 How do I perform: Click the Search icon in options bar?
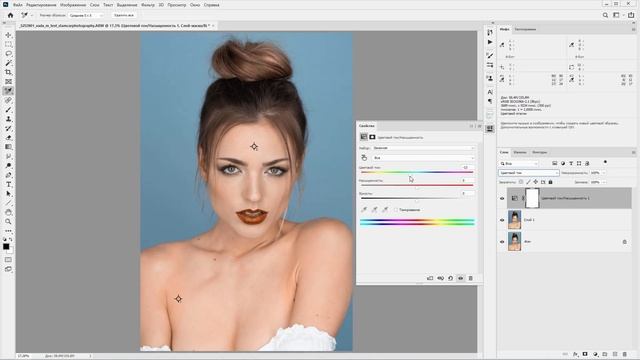(605, 15)
